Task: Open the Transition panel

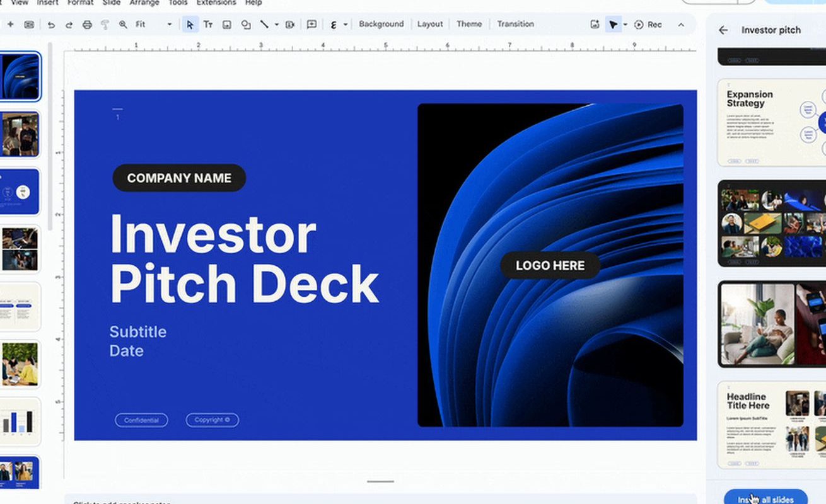Action: pos(515,24)
